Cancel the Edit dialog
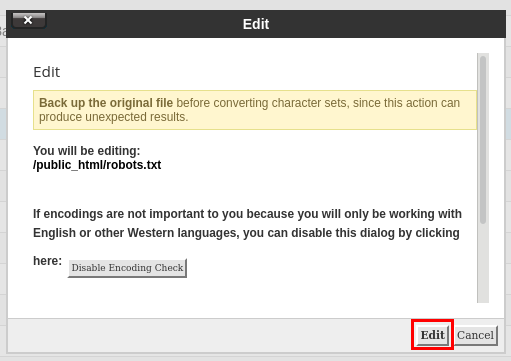 tap(475, 335)
